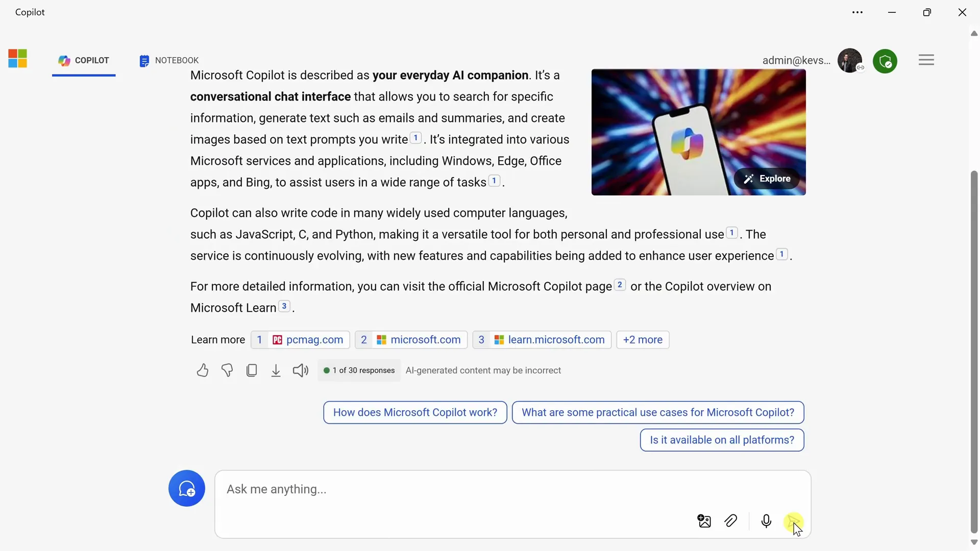This screenshot has width=980, height=551.
Task: Select the practical use cases suggestion
Action: [658, 413]
